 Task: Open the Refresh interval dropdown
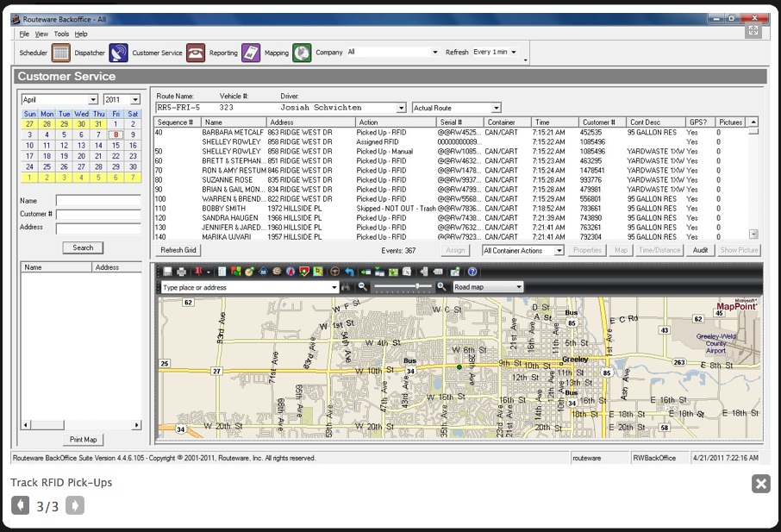(514, 52)
